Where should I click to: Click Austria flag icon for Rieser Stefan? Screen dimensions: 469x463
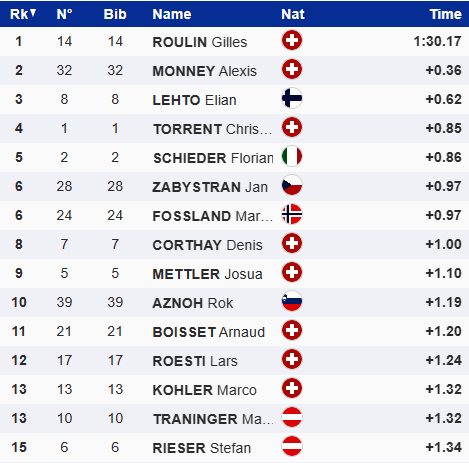pos(292,447)
